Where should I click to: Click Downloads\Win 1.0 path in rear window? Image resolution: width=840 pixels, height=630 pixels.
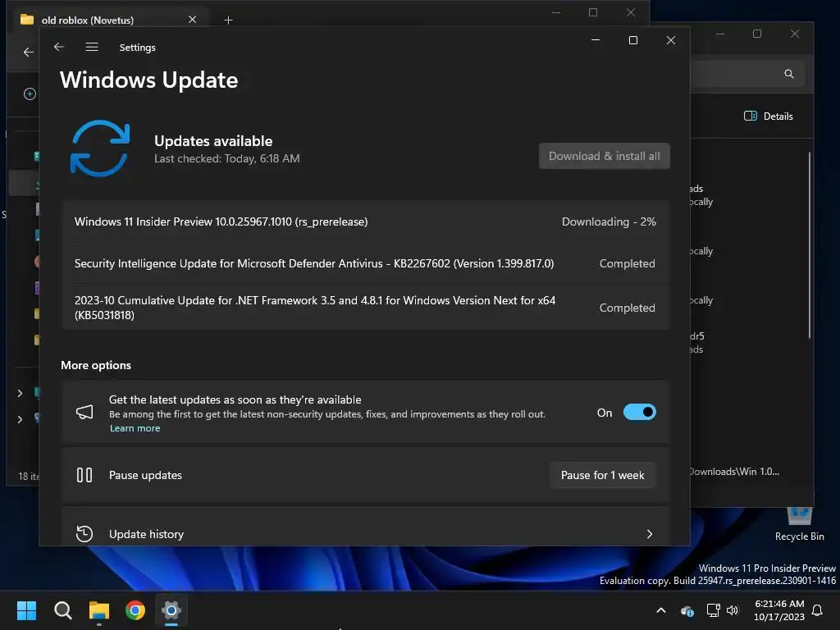coord(734,472)
